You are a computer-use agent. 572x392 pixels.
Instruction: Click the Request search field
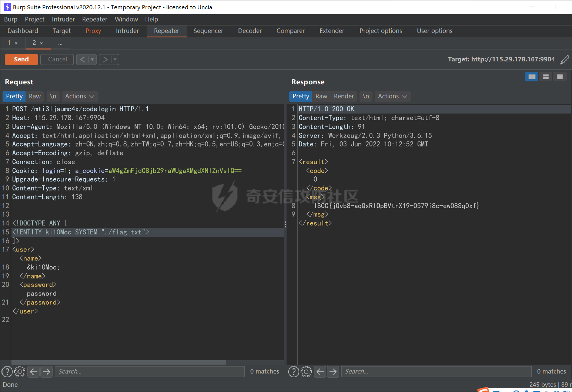[150, 371]
